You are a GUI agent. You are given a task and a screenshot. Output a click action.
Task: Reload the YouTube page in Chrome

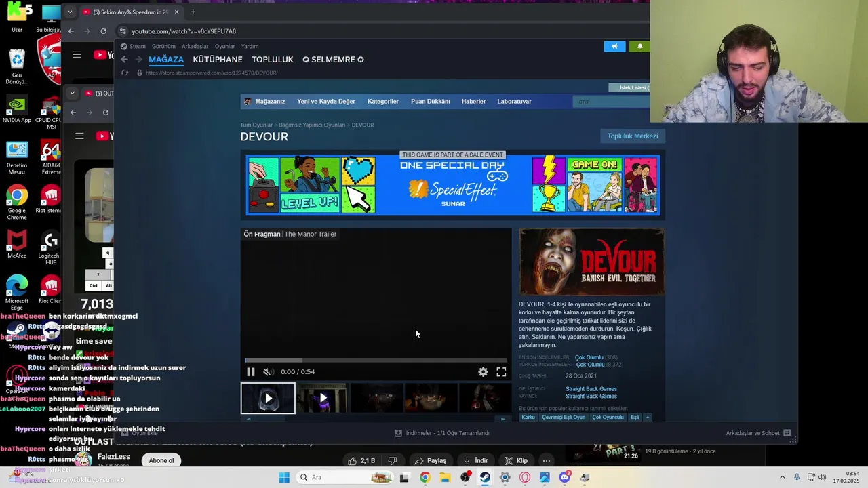pos(103,31)
